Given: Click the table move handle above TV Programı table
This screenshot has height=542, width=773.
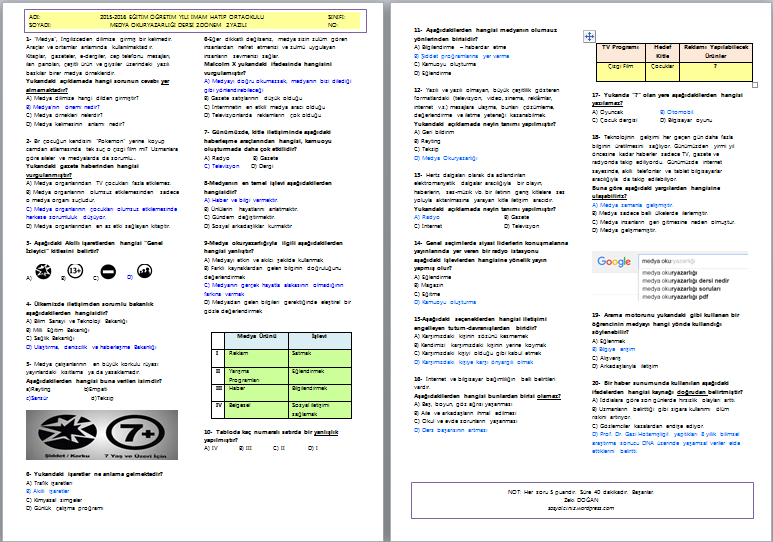Looking at the screenshot, I should coord(589,36).
